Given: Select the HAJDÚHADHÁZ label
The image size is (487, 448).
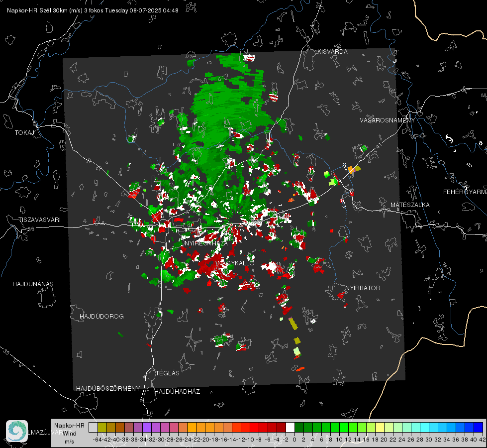Looking at the screenshot, I should coord(177,391).
